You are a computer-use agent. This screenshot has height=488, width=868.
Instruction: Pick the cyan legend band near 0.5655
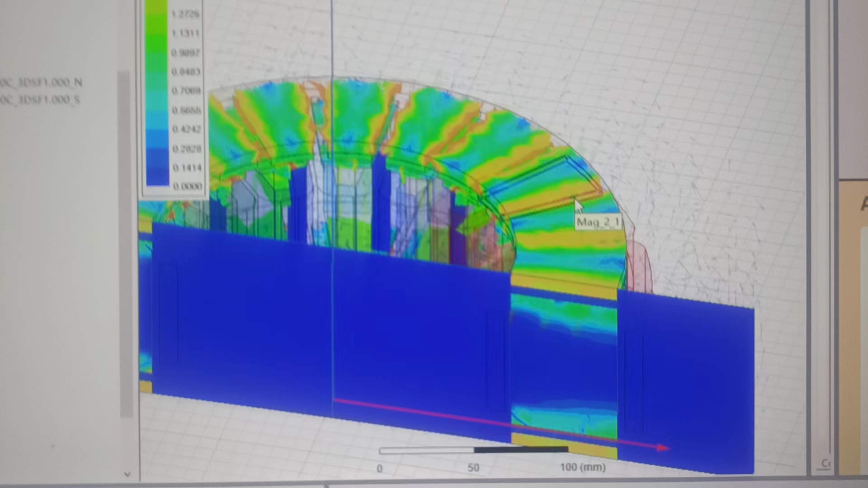tap(157, 111)
